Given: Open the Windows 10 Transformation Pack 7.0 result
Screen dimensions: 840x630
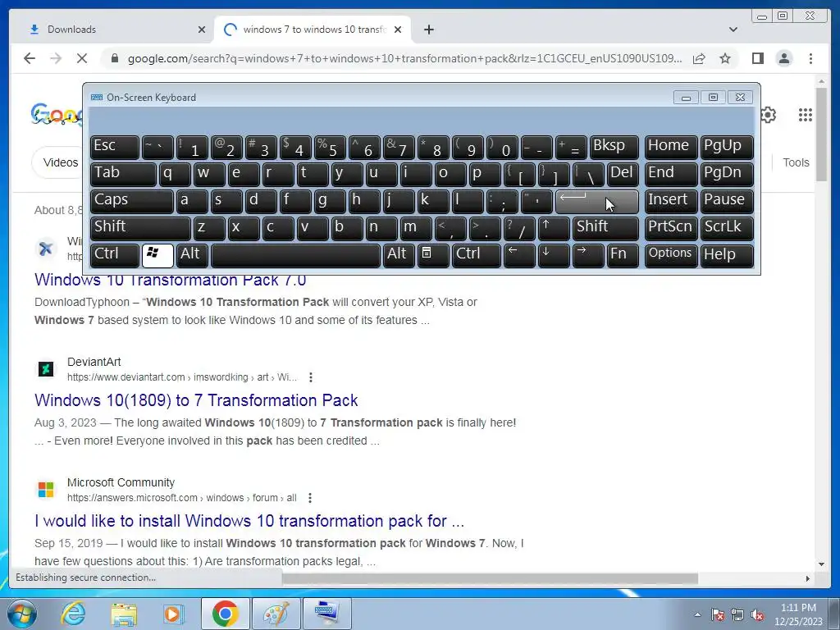Looking at the screenshot, I should (170, 280).
